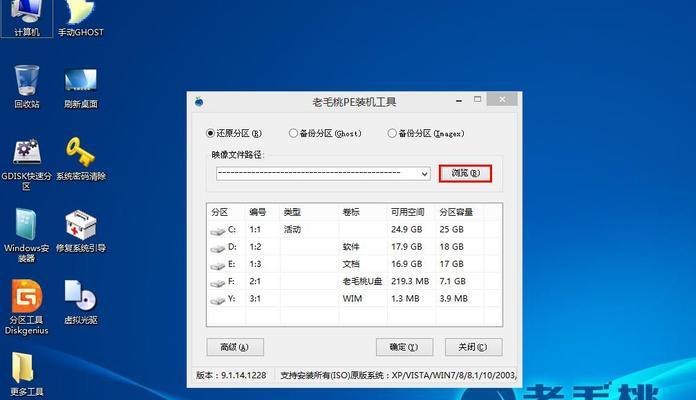Click the app logo in the title bar
Image resolution: width=696 pixels, height=400 pixels.
[x=199, y=102]
